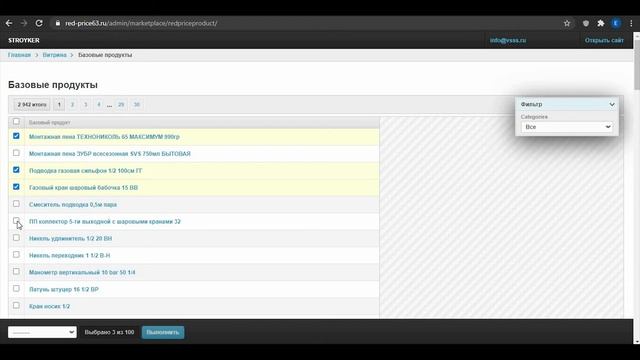Go to Витрина breadcrumb

[54, 55]
